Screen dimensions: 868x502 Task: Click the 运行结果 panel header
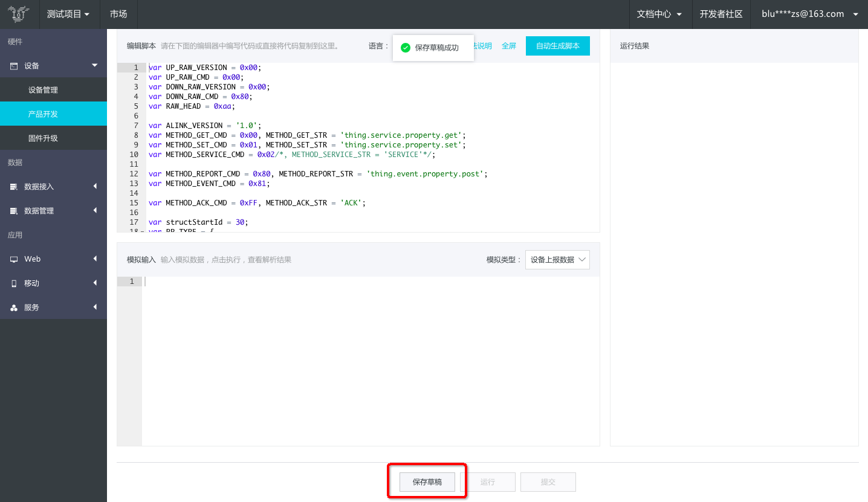coord(635,46)
